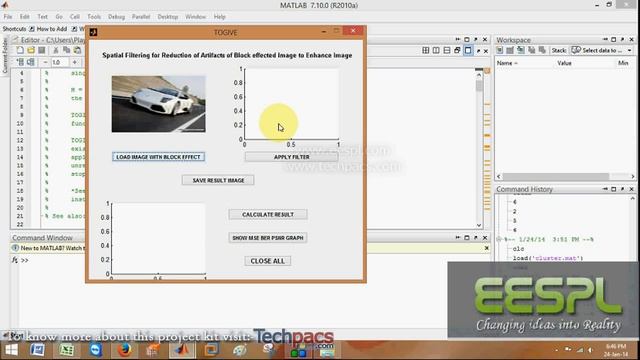Click the CLOSE ALL button
Screen dimensions: 640x360
(268, 261)
